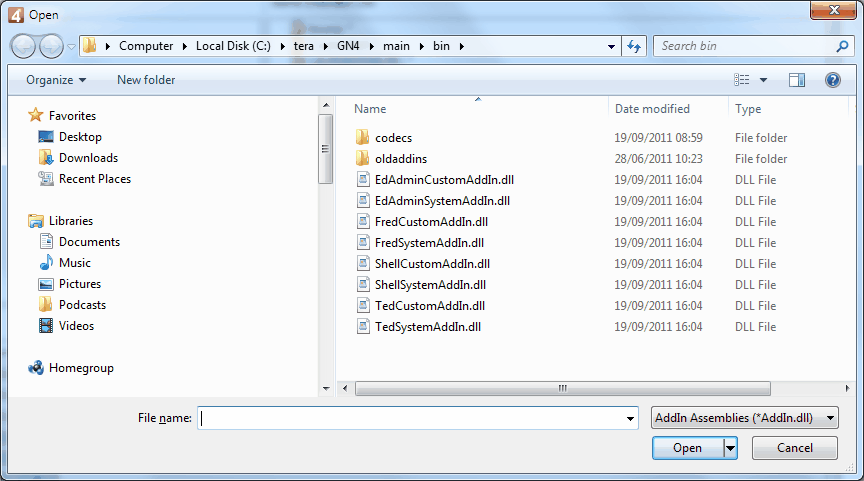Sort by Date modified column header
This screenshot has height=481, width=864.
tap(652, 109)
